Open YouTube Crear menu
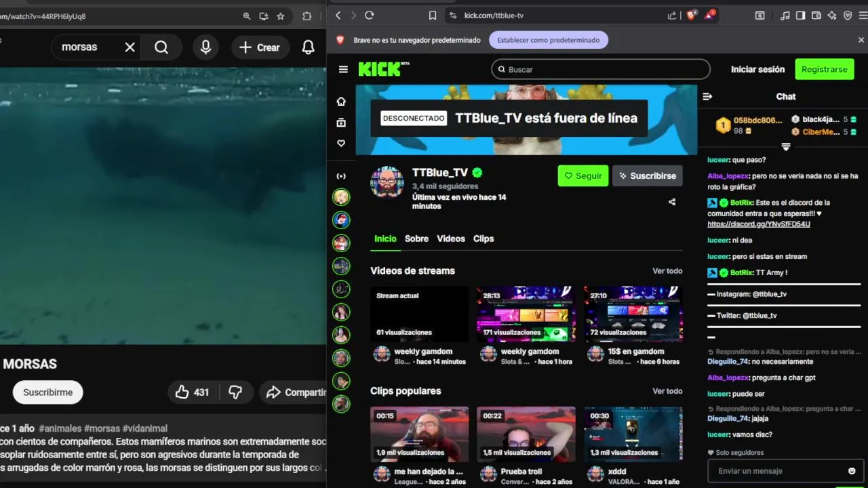This screenshot has height=488, width=868. click(x=260, y=47)
